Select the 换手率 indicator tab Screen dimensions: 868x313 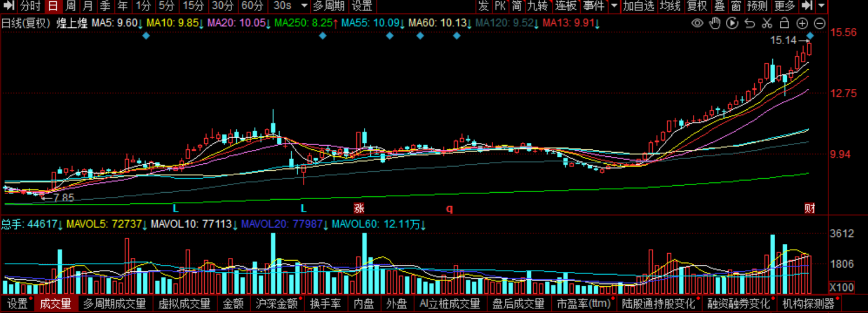point(326,304)
